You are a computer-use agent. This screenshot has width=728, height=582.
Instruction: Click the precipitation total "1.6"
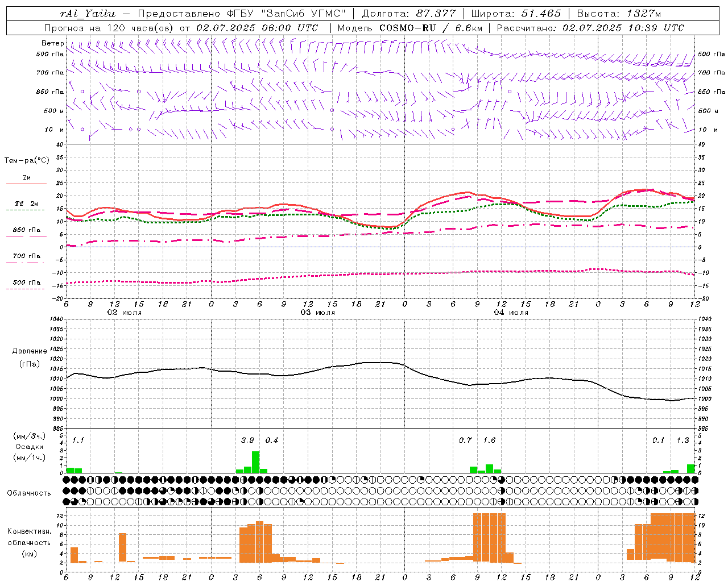click(489, 440)
